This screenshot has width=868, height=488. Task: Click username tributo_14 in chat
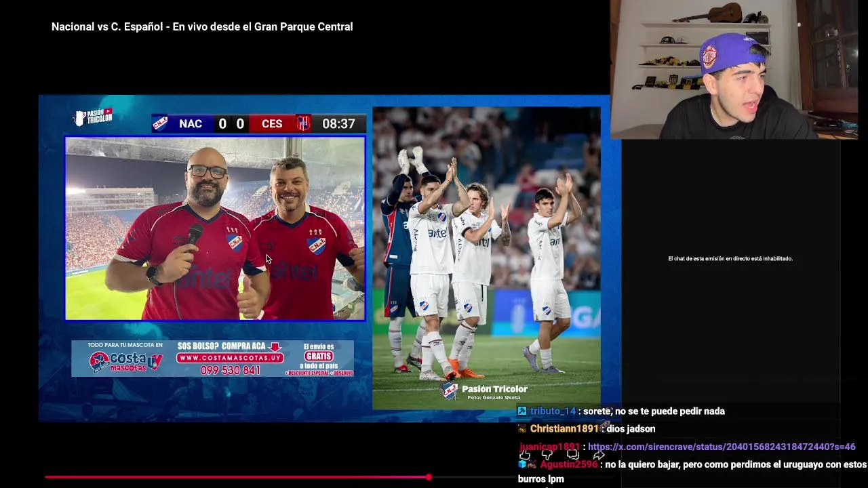pos(553,411)
